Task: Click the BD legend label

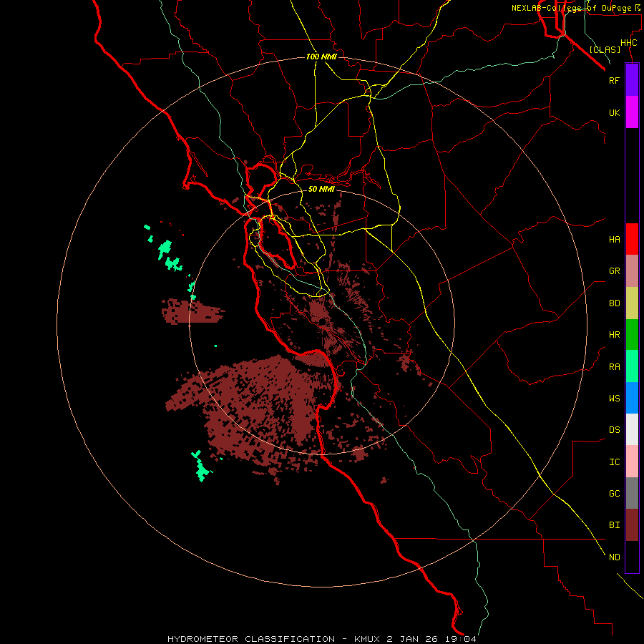Action: [x=614, y=303]
